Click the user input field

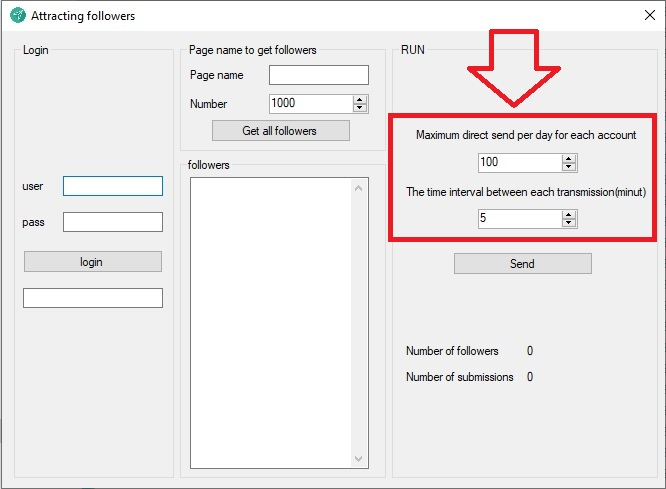pyautogui.click(x=112, y=186)
